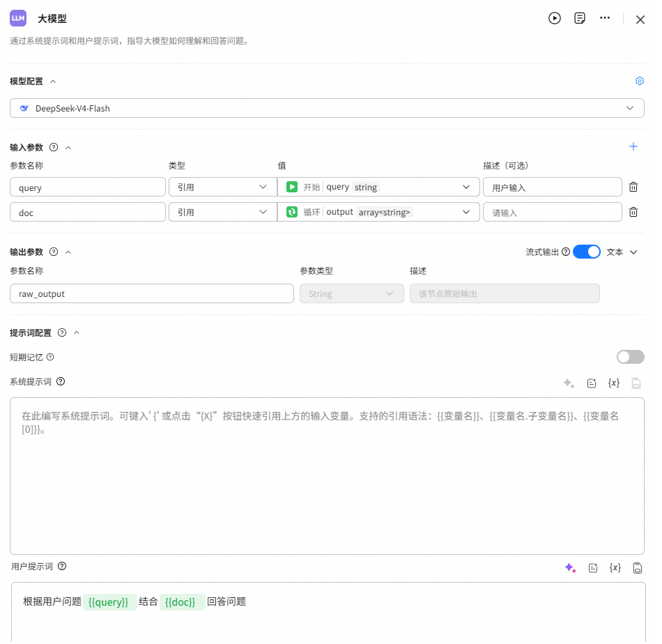Image resolution: width=662 pixels, height=644 pixels.
Task: Delete the query parameter row
Action: (x=633, y=187)
